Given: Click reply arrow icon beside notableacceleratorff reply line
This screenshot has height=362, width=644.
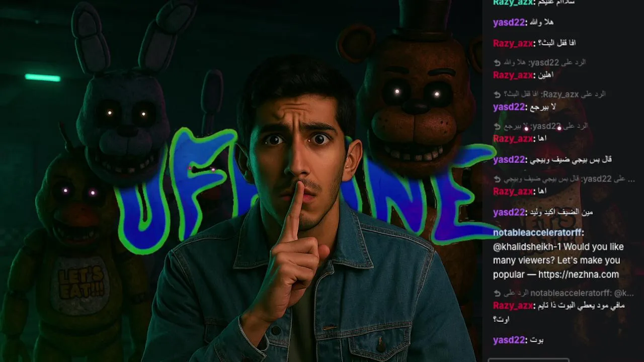Looking at the screenshot, I should [x=497, y=293].
